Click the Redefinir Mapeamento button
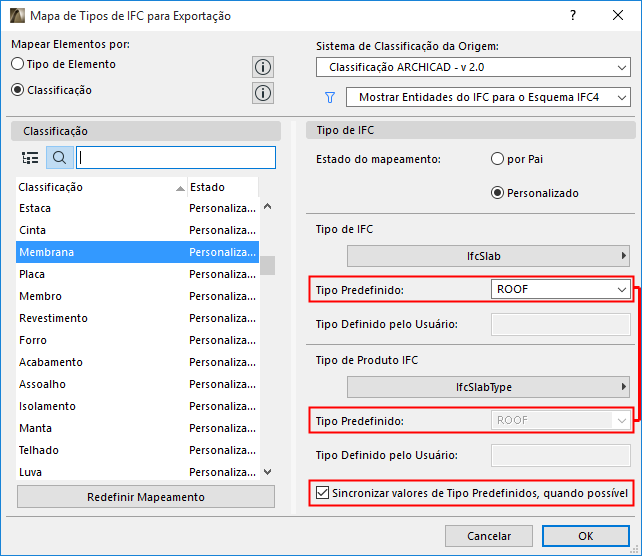This screenshot has height=556, width=642. coord(146,497)
